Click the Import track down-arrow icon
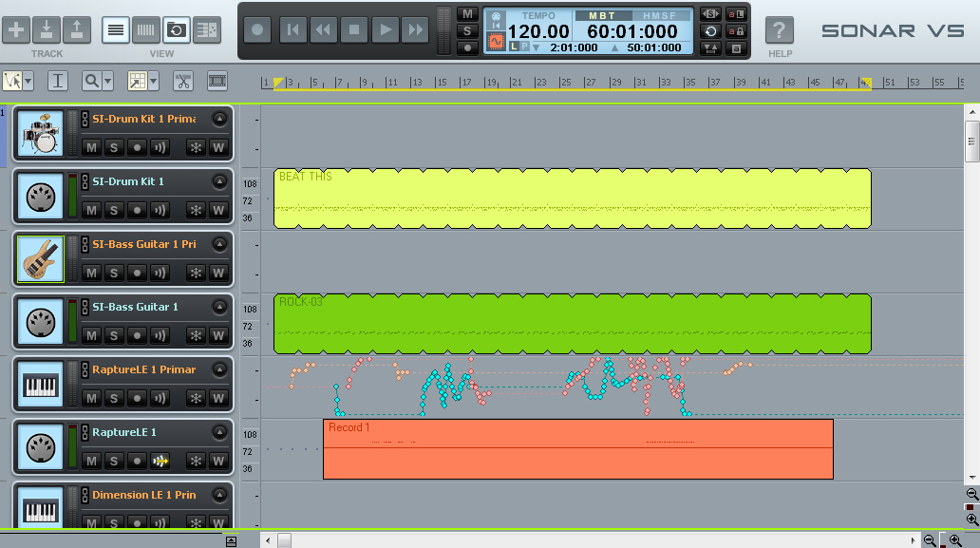980x548 pixels. point(47,30)
